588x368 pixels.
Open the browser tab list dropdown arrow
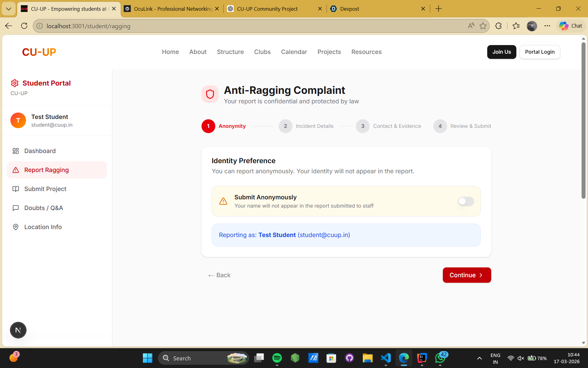[9, 9]
